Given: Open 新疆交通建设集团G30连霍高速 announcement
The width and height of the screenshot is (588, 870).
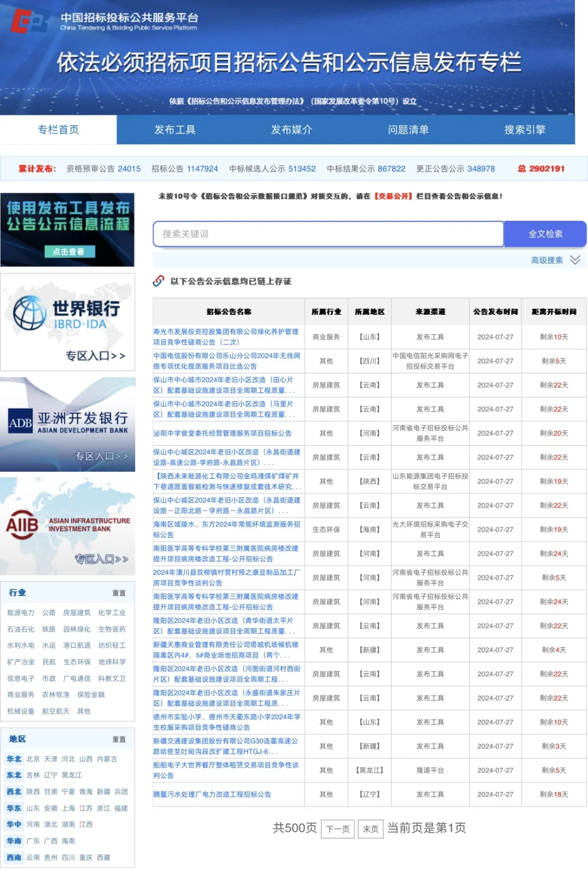Looking at the screenshot, I should (x=225, y=746).
